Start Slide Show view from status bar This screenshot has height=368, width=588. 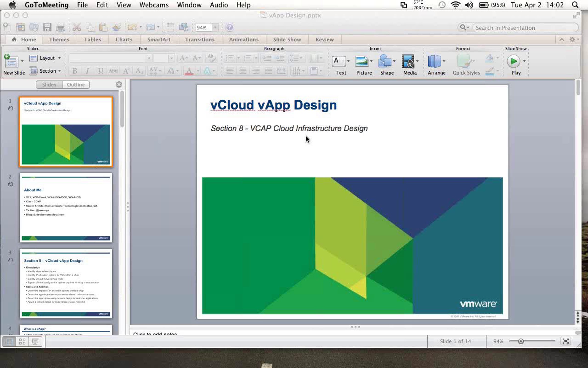(35, 341)
